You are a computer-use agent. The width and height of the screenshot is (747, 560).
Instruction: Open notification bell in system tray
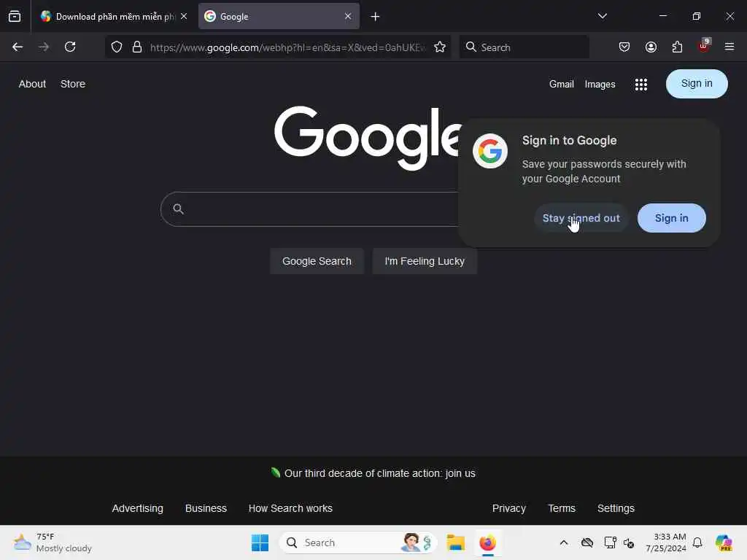click(697, 542)
